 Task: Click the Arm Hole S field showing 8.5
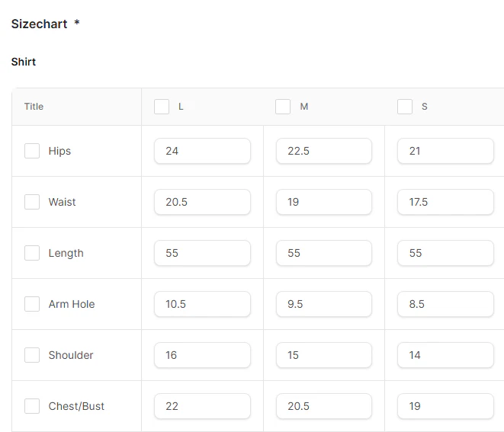[x=445, y=304]
